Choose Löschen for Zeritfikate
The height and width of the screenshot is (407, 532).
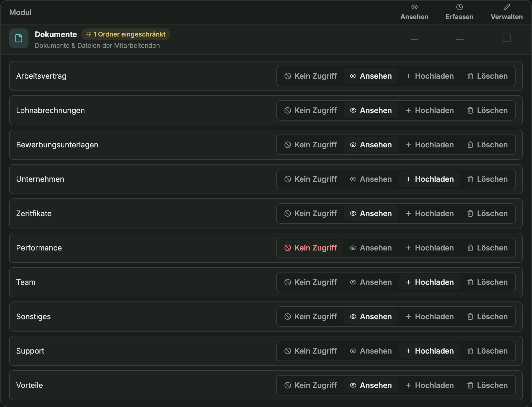tap(487, 213)
